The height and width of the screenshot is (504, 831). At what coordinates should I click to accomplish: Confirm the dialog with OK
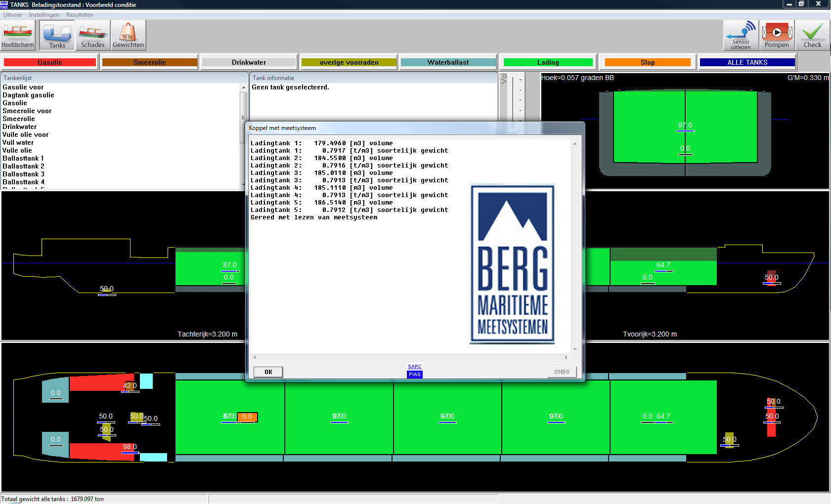(268, 372)
